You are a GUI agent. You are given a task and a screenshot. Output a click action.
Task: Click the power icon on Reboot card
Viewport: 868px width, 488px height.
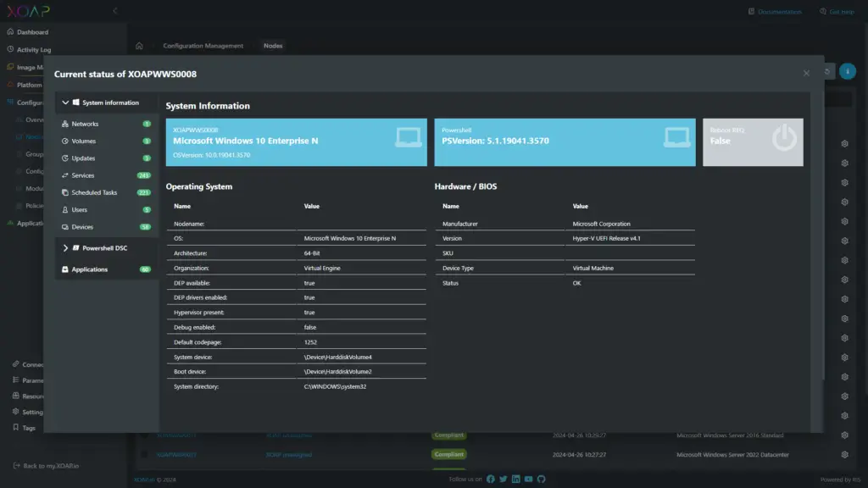click(x=784, y=137)
